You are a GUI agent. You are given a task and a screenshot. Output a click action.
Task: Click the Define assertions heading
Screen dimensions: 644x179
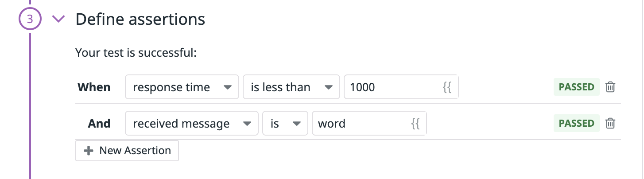140,19
